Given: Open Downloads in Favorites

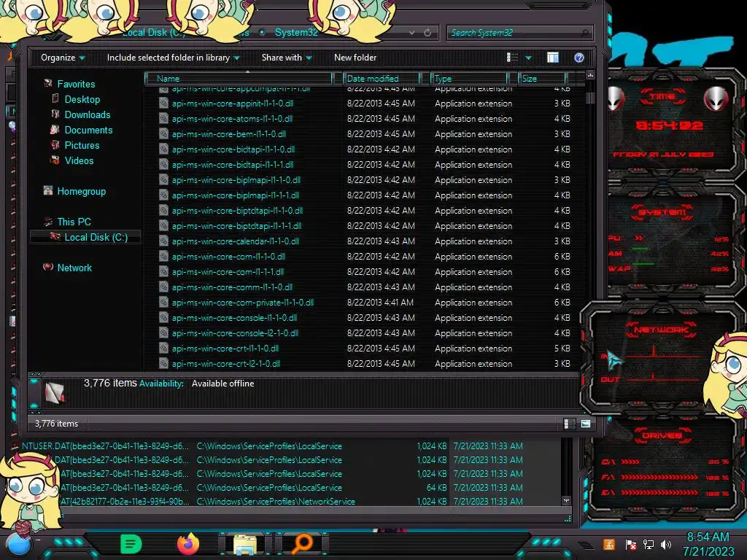Looking at the screenshot, I should (88, 114).
